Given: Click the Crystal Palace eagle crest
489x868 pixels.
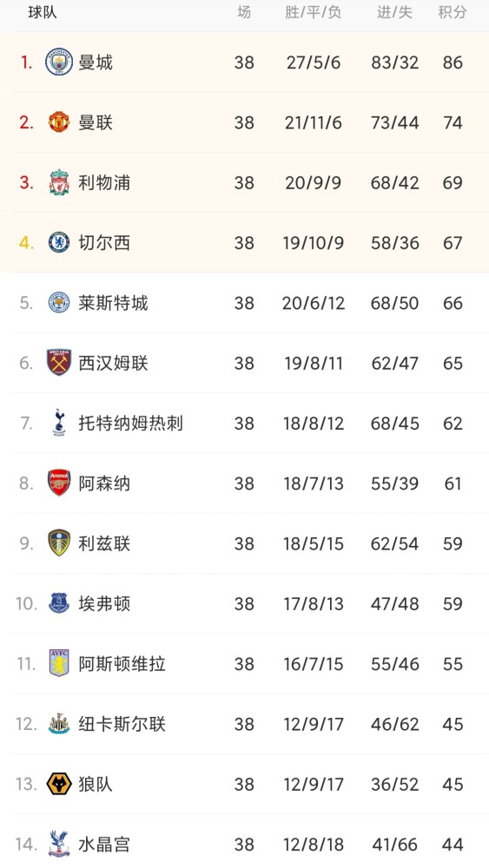Looking at the screenshot, I should [x=59, y=844].
